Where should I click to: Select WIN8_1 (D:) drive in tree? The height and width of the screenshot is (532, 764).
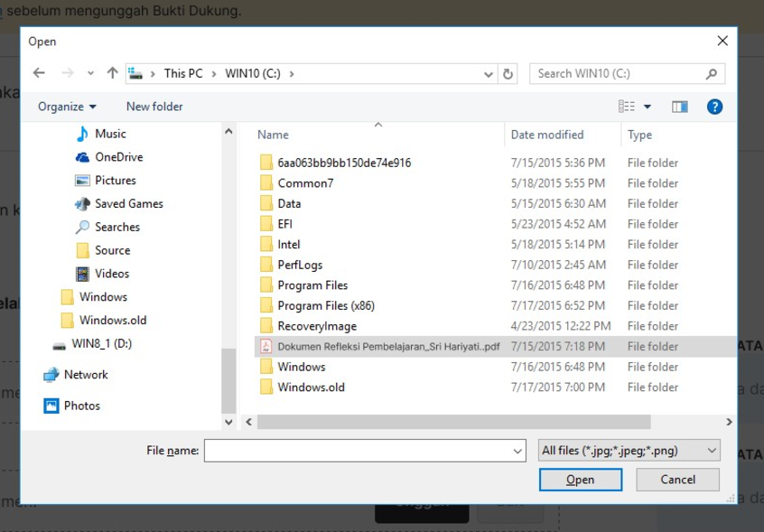tap(101, 343)
